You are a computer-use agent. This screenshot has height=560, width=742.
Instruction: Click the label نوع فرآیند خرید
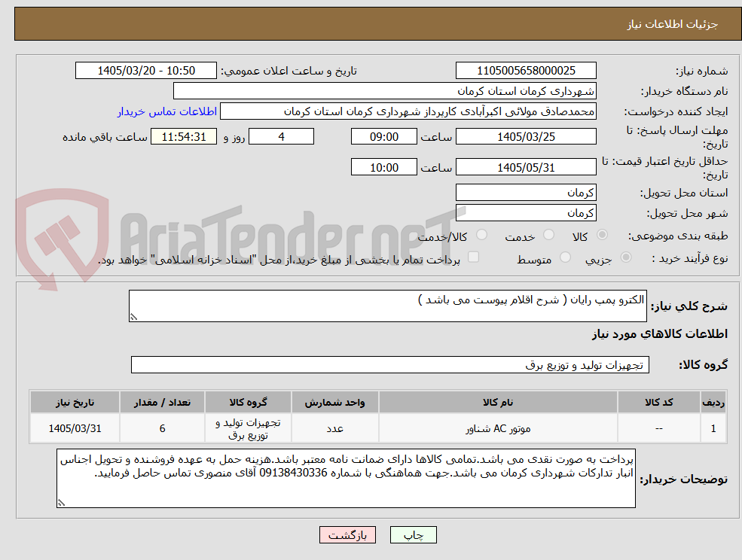pos(689,258)
